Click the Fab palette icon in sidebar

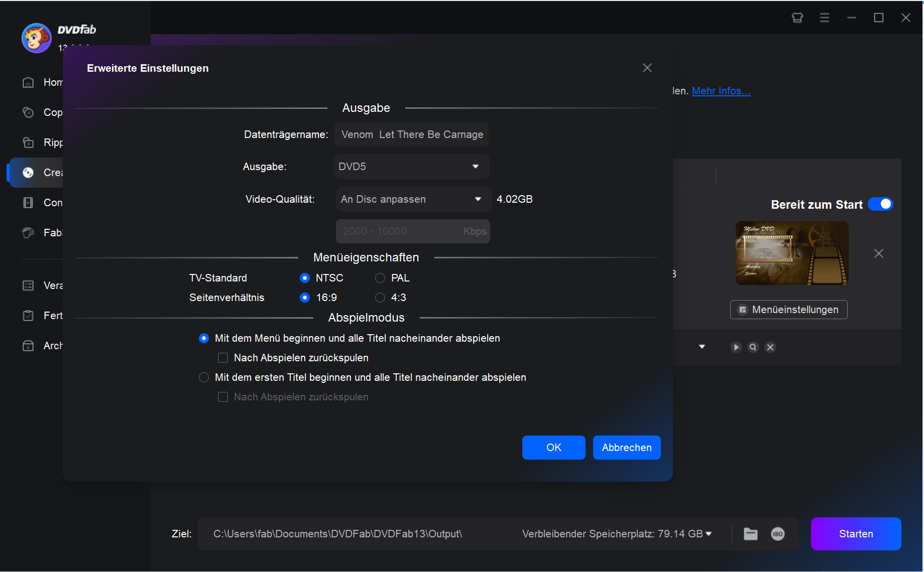(x=28, y=233)
